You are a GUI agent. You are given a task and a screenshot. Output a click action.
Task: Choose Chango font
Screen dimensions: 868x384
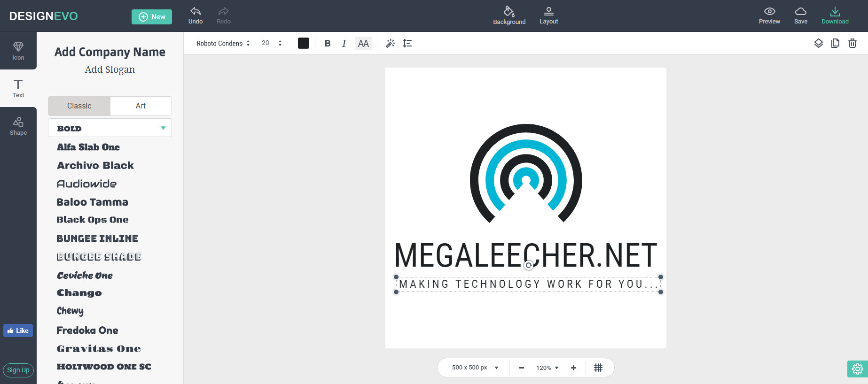coord(79,293)
